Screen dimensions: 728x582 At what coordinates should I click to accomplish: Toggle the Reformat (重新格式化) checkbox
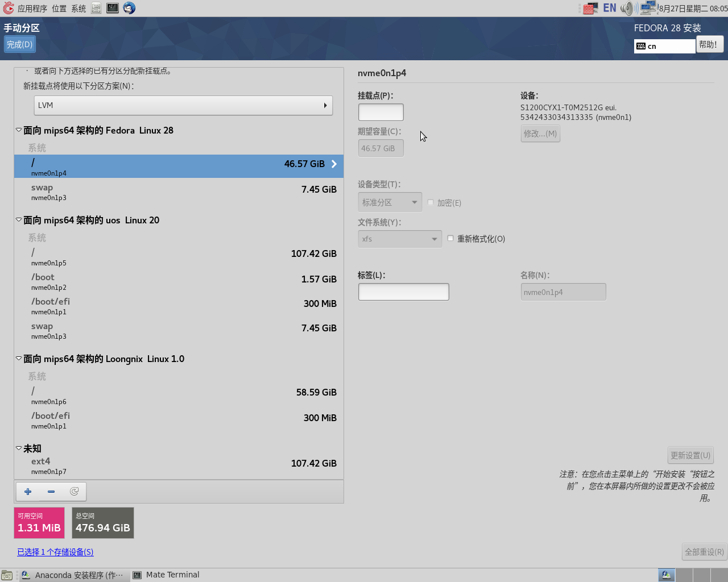450,239
